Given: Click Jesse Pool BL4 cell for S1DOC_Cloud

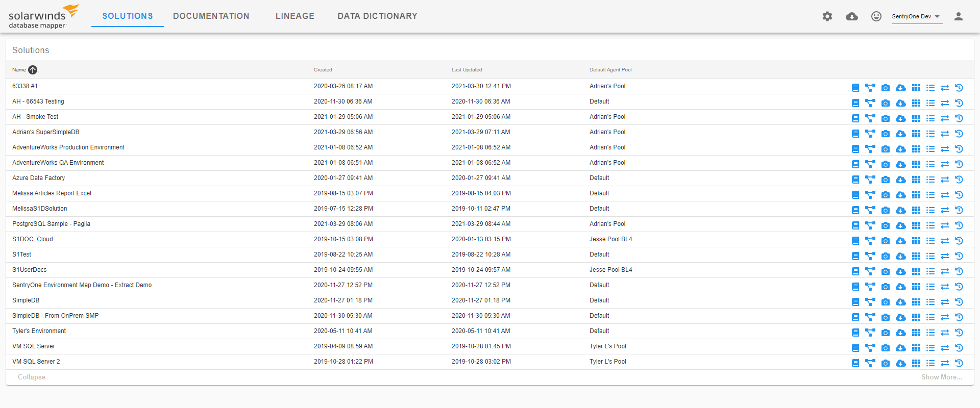Looking at the screenshot, I should pos(610,239).
